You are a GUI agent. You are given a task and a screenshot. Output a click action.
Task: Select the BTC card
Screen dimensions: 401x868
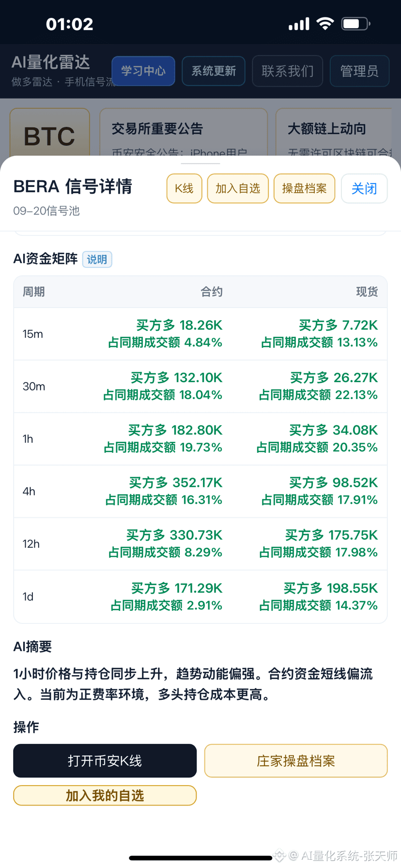(50, 133)
